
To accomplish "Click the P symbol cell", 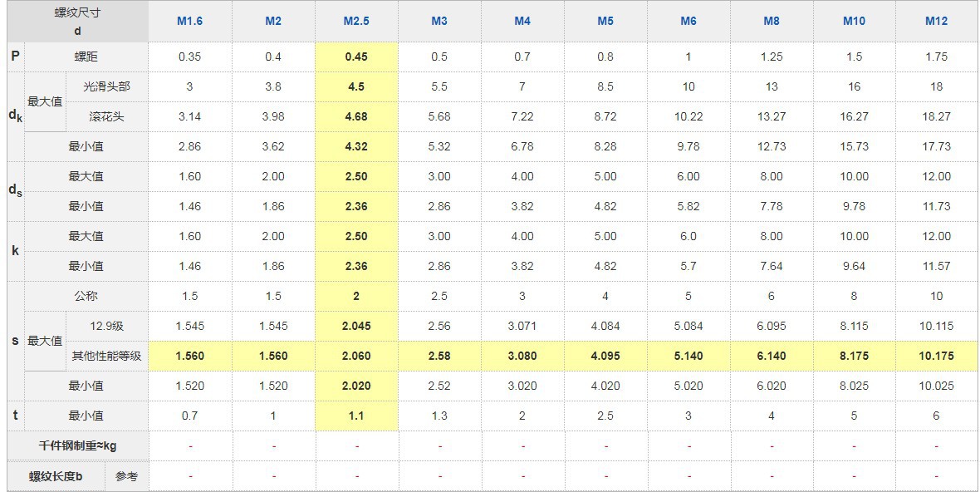I will tap(16, 57).
